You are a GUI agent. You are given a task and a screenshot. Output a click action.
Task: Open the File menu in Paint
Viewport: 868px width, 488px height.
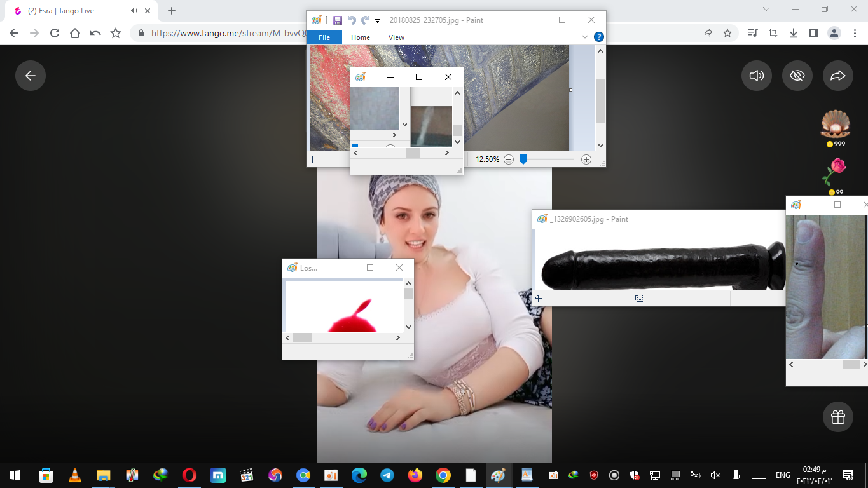click(324, 37)
